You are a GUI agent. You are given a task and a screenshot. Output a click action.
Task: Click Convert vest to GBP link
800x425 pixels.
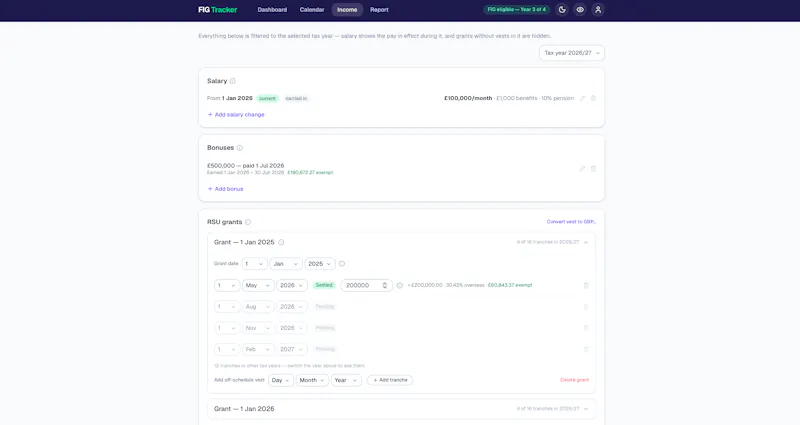tap(571, 222)
